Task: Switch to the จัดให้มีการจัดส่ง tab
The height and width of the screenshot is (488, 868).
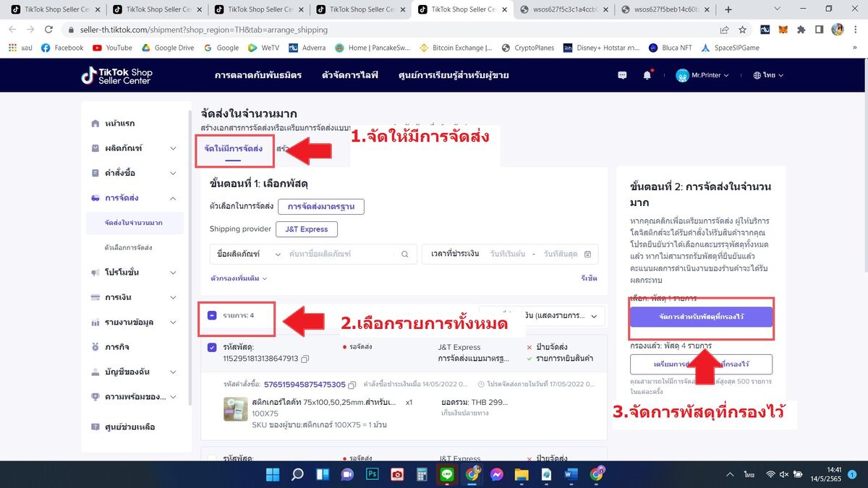Action: (234, 148)
